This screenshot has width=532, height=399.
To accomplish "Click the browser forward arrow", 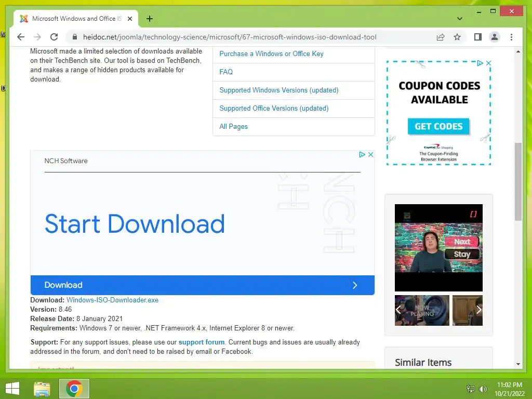I will pyautogui.click(x=37, y=37).
